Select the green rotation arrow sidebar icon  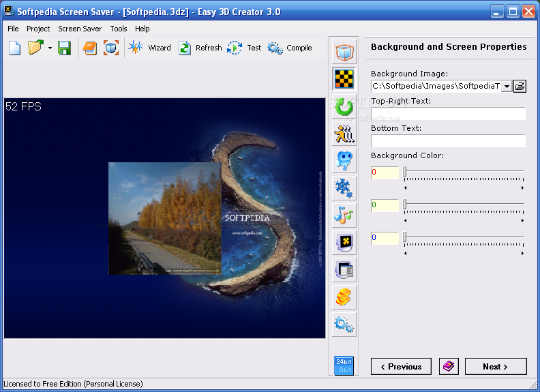(344, 106)
